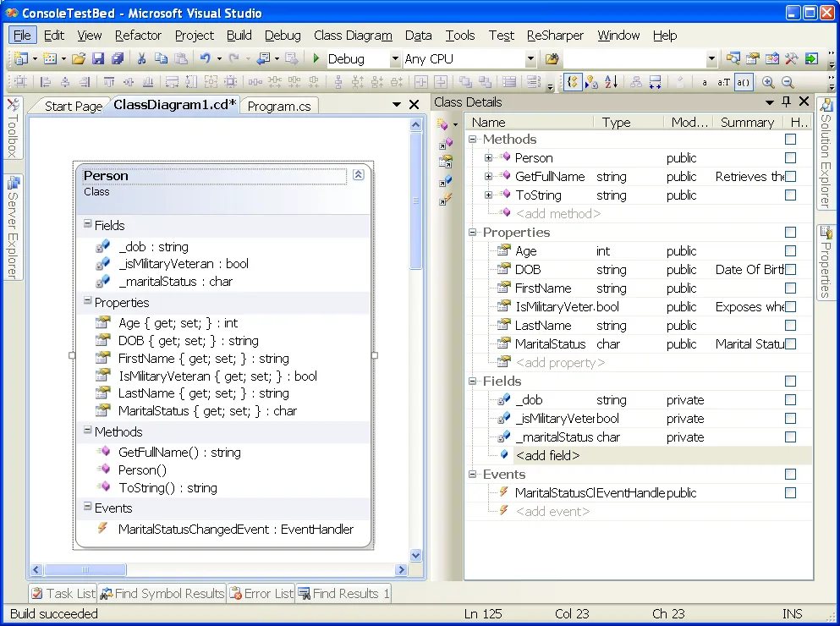Click the <add property> placeholder row
The image size is (840, 626).
click(560, 363)
